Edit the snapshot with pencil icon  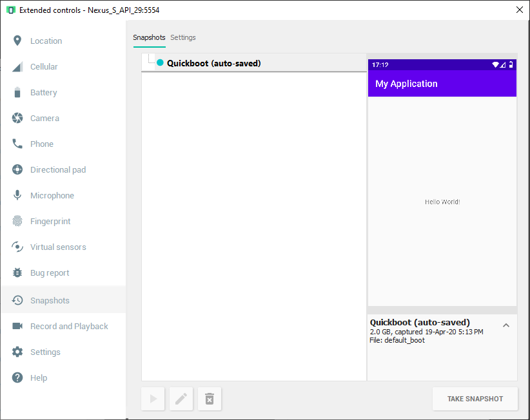(181, 399)
